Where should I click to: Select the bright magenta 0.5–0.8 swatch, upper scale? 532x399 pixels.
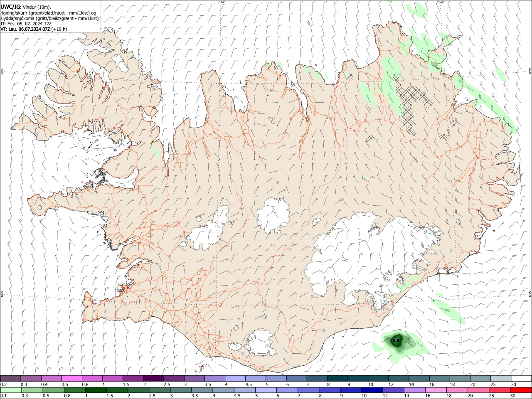[x=72, y=378]
